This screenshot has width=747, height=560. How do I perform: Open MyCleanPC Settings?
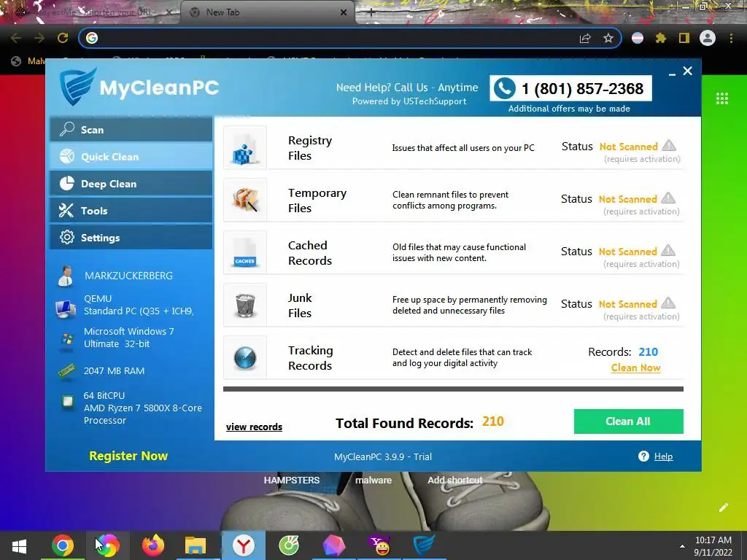pos(131,237)
